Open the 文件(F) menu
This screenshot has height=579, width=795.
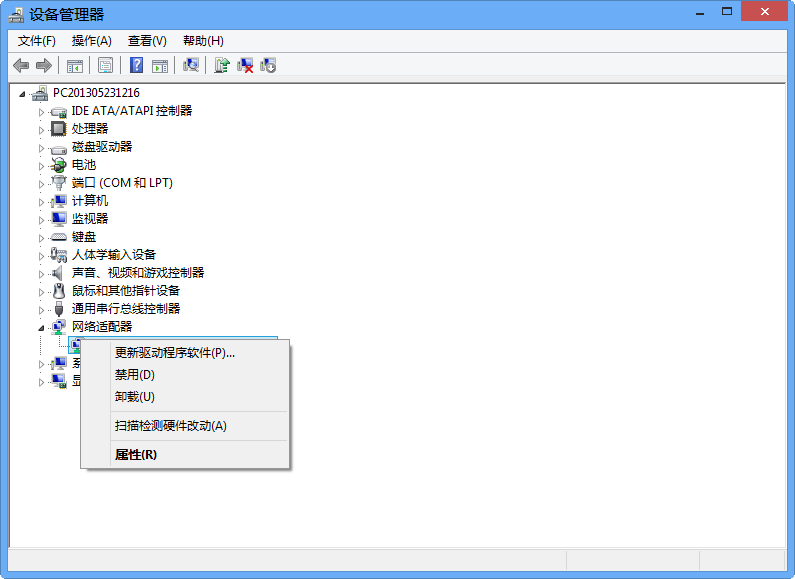point(37,41)
